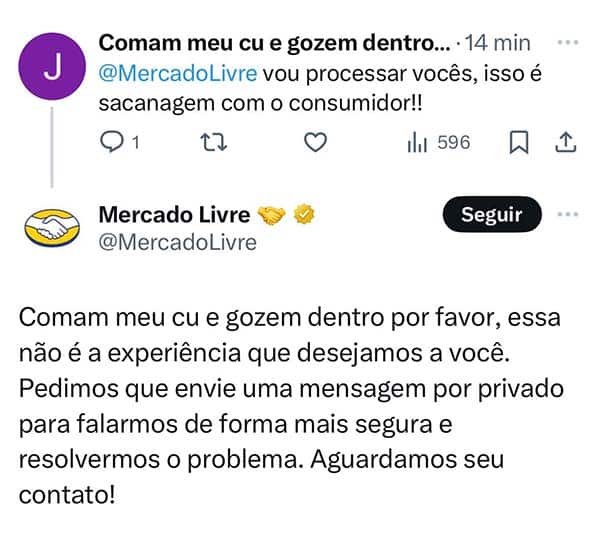Open more options beside the Seguir button

tap(566, 214)
